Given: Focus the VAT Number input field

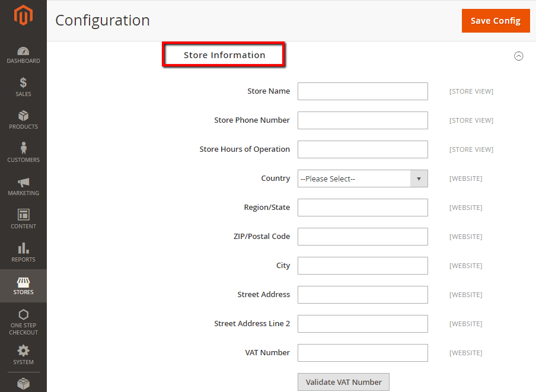Looking at the screenshot, I should [363, 353].
